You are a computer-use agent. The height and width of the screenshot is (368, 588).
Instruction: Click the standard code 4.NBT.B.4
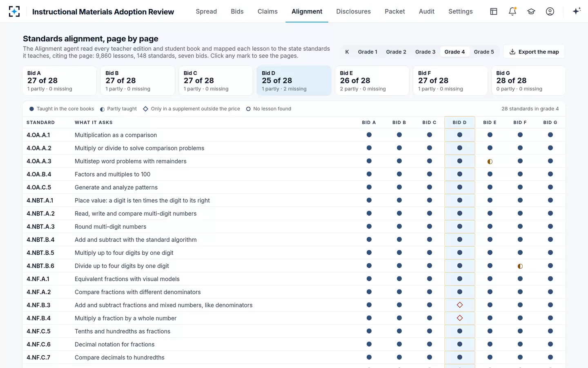coord(40,240)
